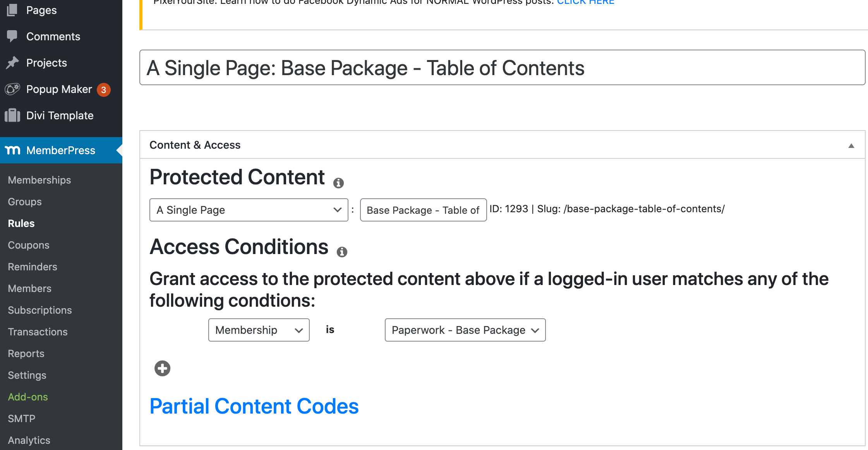Image resolution: width=868 pixels, height=450 pixels.
Task: Add a new access condition with plus icon
Action: coord(162,368)
